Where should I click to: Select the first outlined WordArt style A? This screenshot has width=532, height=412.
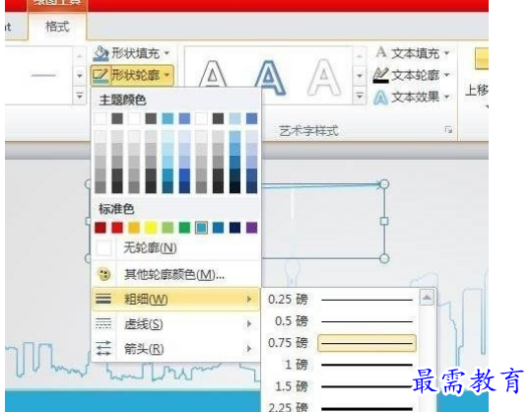click(213, 75)
